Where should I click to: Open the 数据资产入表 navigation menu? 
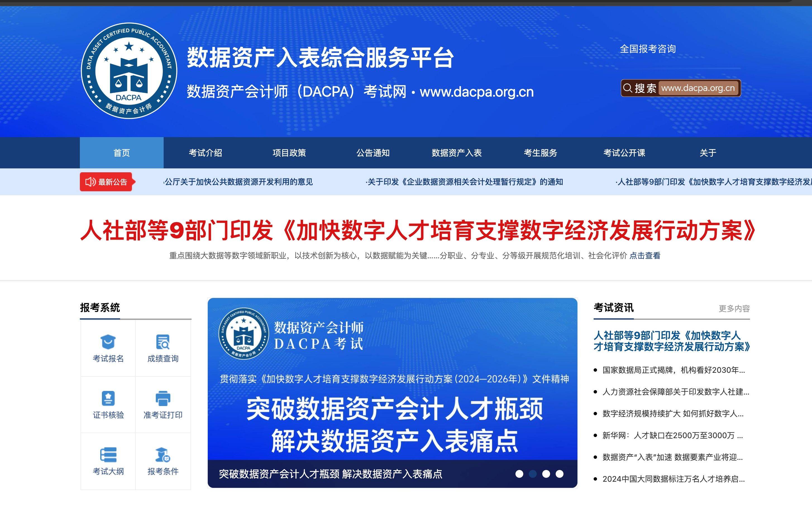click(x=456, y=153)
